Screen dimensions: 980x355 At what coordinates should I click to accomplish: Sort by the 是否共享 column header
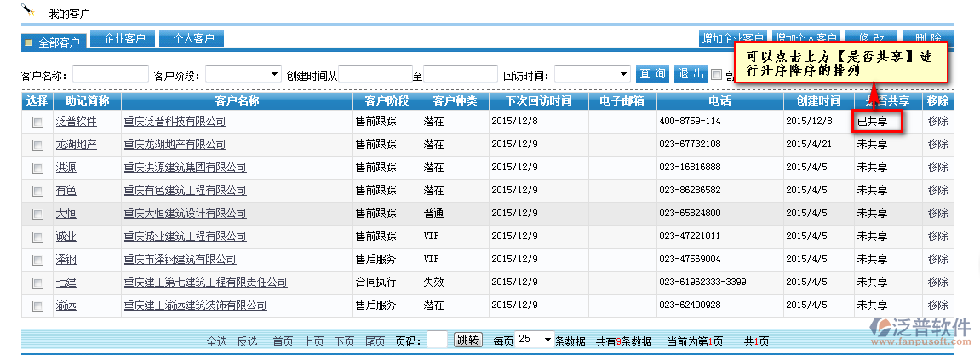(x=887, y=101)
